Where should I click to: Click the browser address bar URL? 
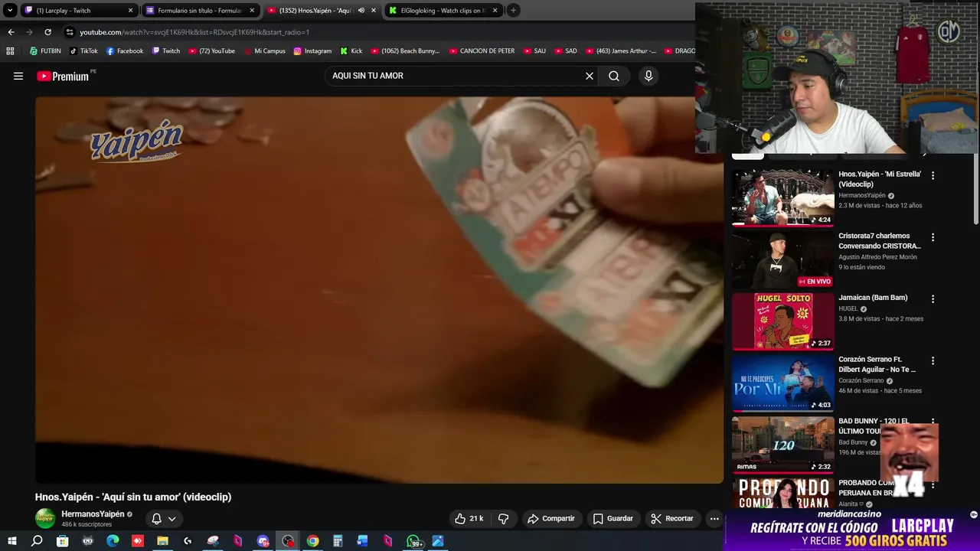pos(194,32)
